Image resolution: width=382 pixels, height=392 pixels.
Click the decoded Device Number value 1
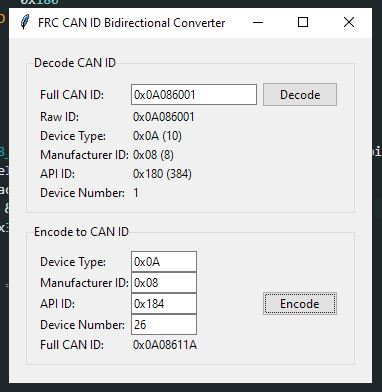click(x=136, y=193)
